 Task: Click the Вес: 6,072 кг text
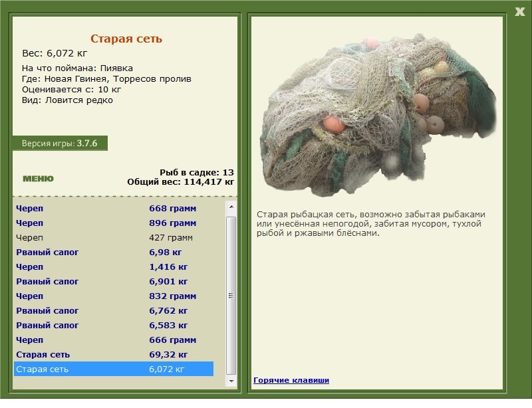(x=55, y=53)
